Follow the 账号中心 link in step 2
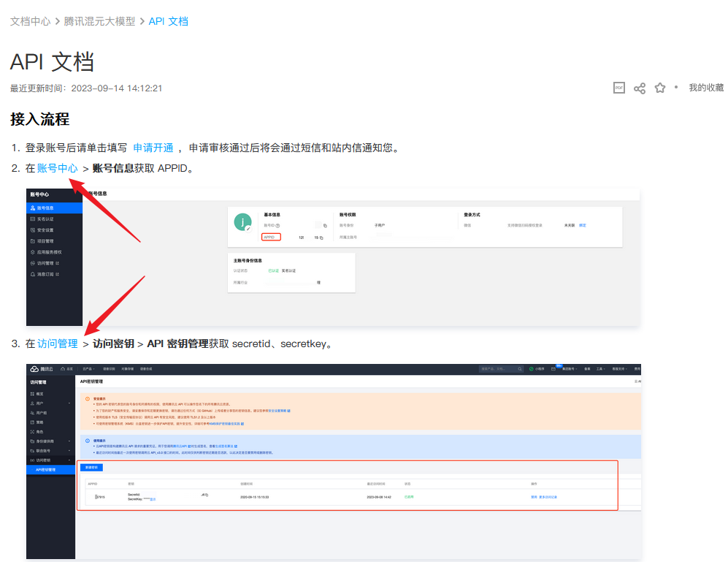Screen dimensions: 728x562 coord(57,168)
